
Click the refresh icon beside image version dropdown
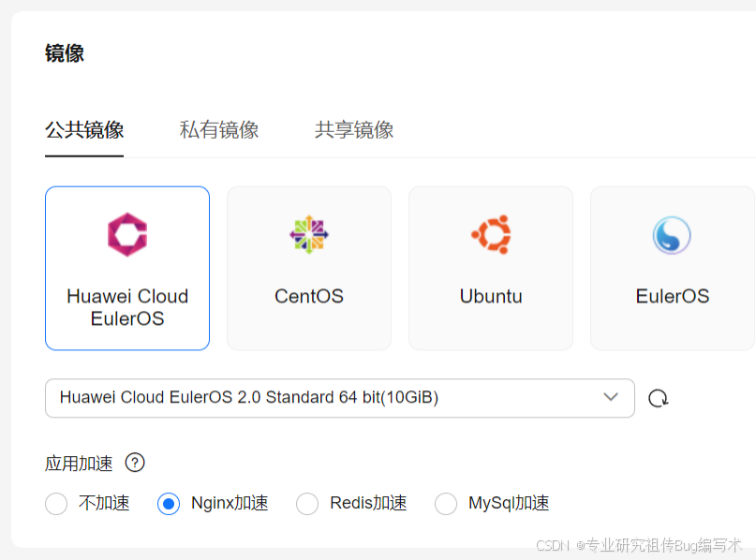[659, 398]
